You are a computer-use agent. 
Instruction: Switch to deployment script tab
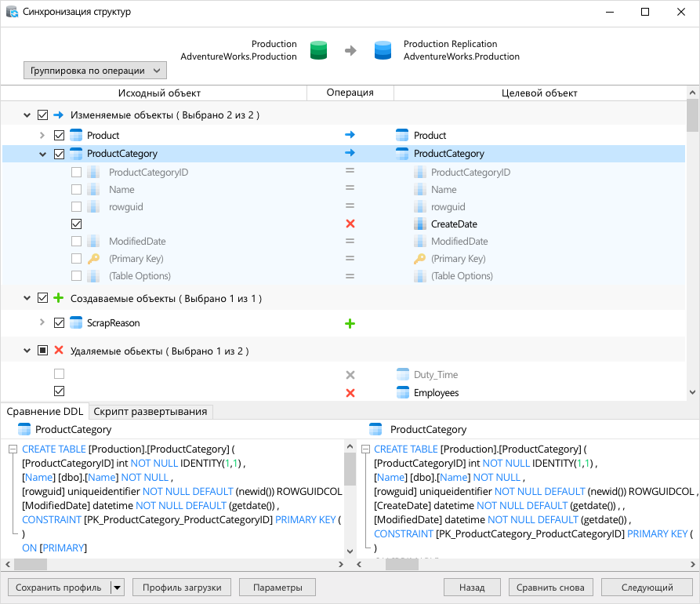[x=151, y=412]
